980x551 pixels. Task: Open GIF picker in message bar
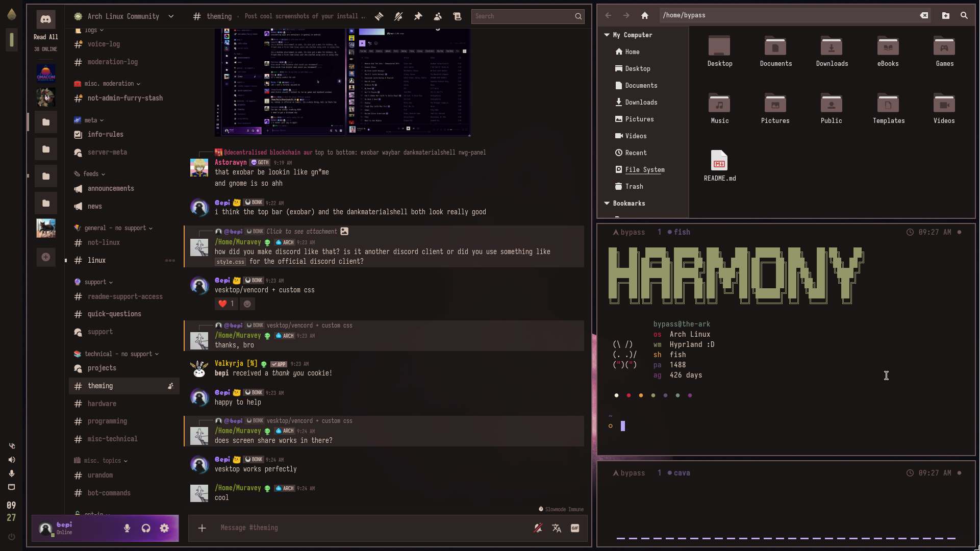point(575,529)
